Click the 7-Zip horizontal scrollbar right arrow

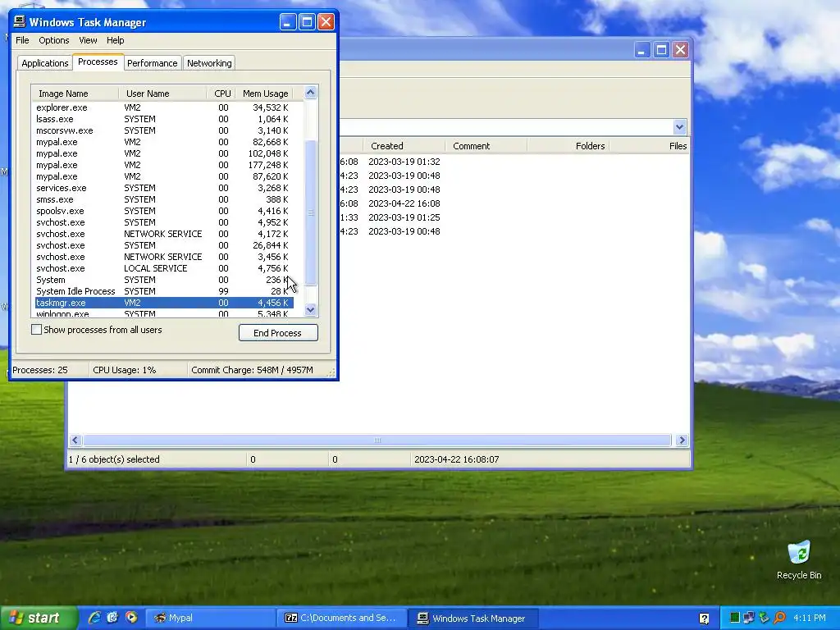[682, 440]
